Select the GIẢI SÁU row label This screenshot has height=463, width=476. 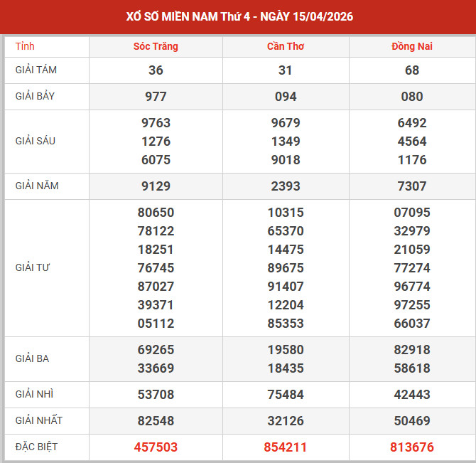tap(36, 141)
